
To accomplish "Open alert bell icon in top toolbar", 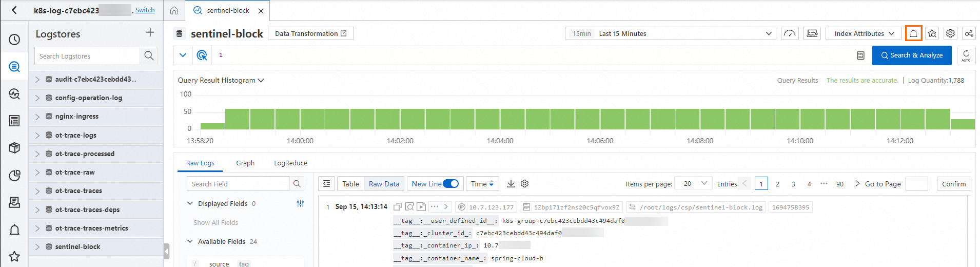I will (914, 33).
